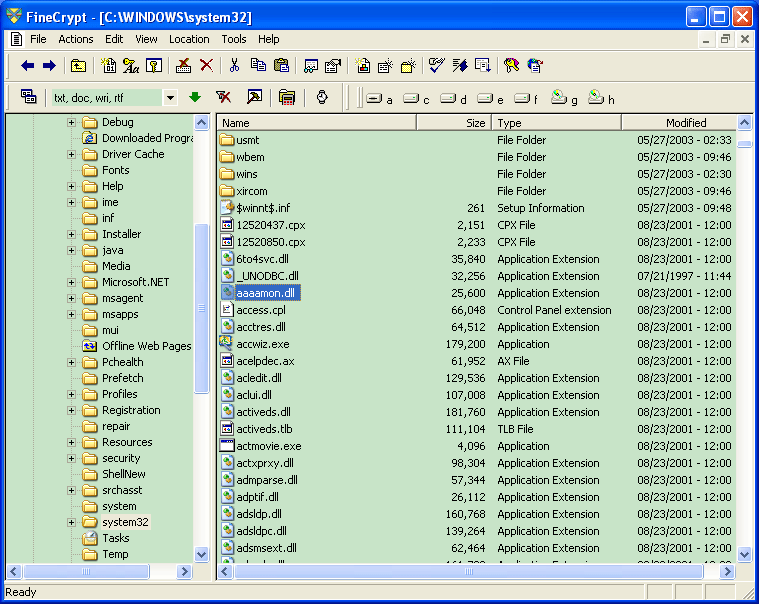Sort by the Modified column header
Image resolution: width=759 pixels, height=604 pixels.
click(679, 123)
